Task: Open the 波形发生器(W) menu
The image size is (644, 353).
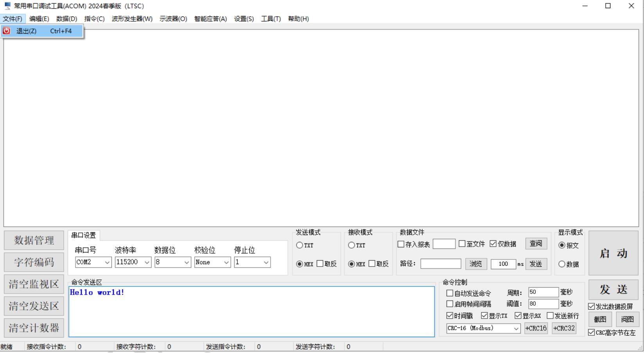Action: 132,19
